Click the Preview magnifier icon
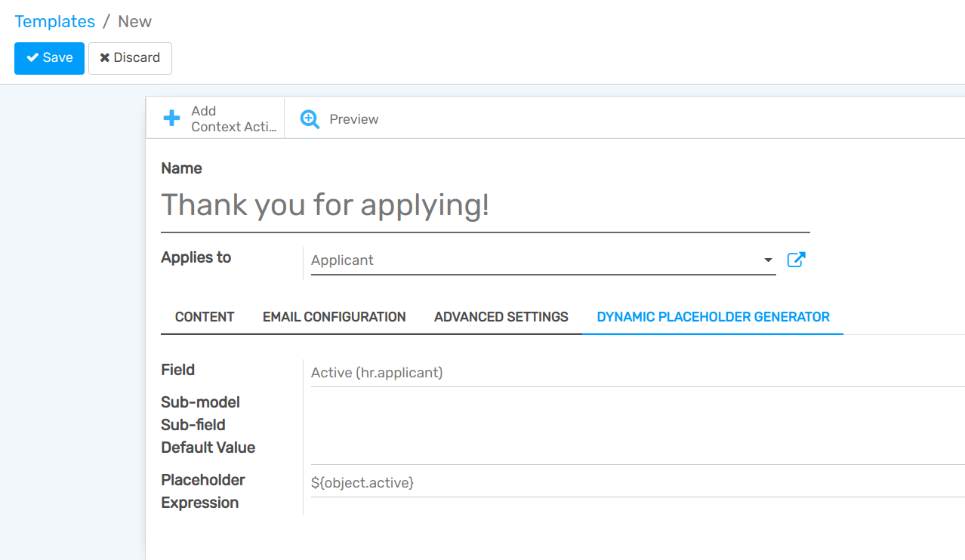Image resolution: width=965 pixels, height=560 pixels. (309, 119)
